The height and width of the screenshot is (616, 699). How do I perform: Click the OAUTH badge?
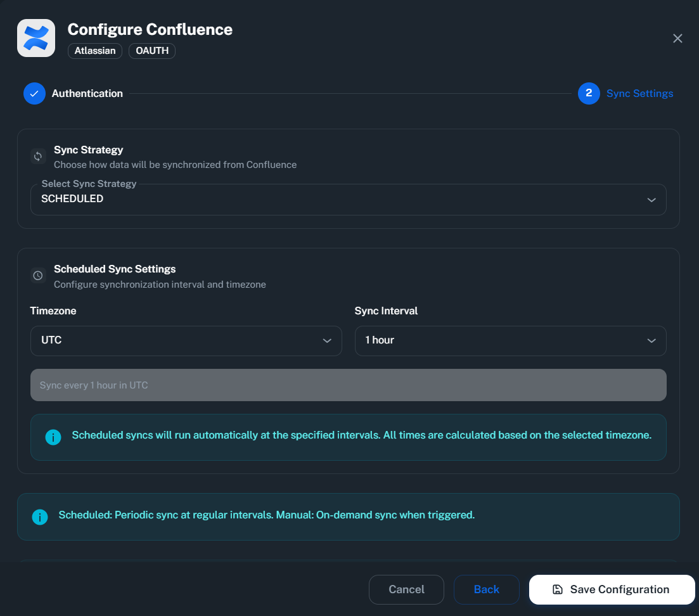point(151,51)
